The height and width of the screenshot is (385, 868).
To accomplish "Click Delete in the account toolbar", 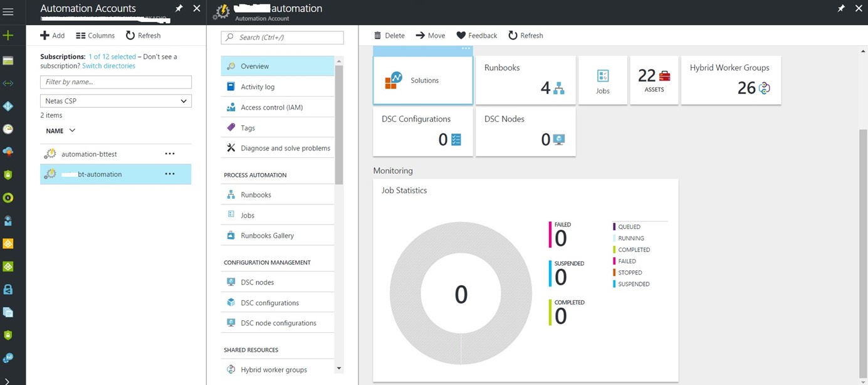I will [389, 36].
